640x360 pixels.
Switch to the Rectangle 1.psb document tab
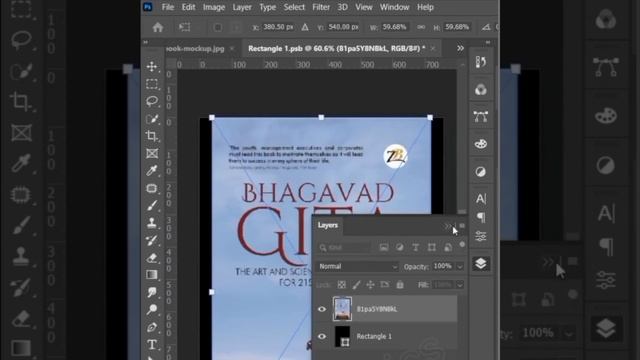point(337,49)
